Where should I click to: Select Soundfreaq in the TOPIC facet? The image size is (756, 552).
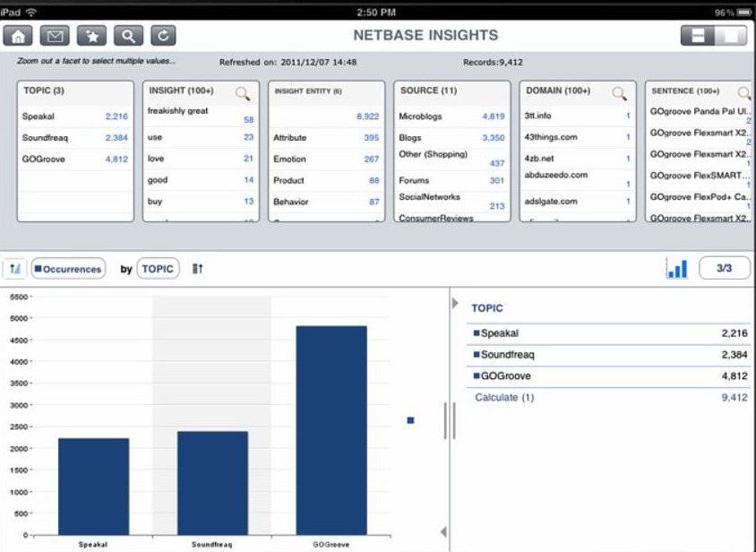pyautogui.click(x=75, y=137)
